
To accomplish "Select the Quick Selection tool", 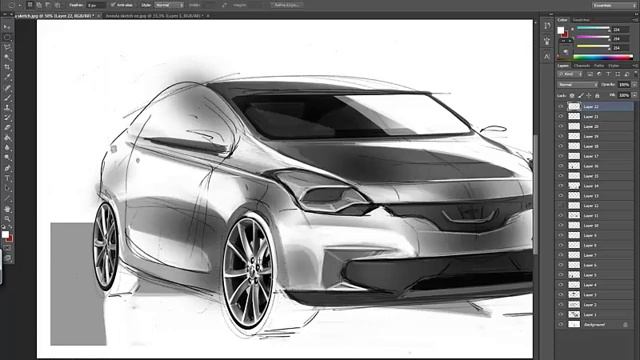I will click(x=7, y=58).
